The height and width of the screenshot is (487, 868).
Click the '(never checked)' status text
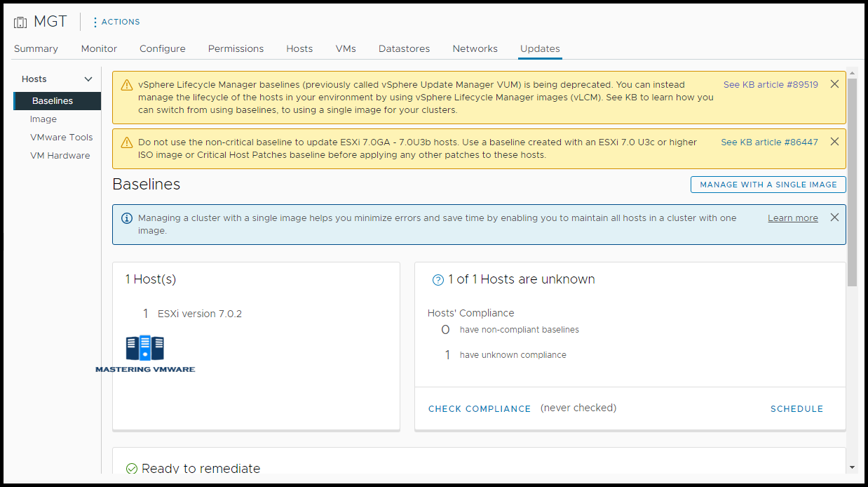(x=578, y=408)
